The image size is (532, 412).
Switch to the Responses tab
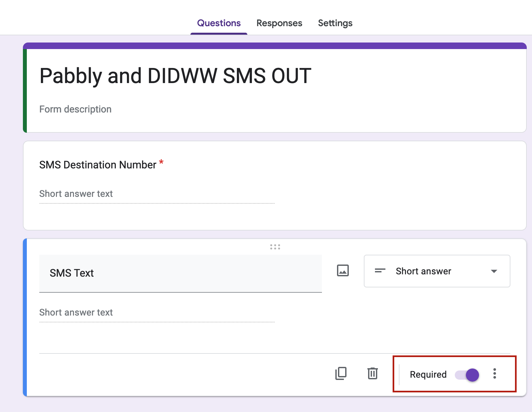[x=279, y=23]
